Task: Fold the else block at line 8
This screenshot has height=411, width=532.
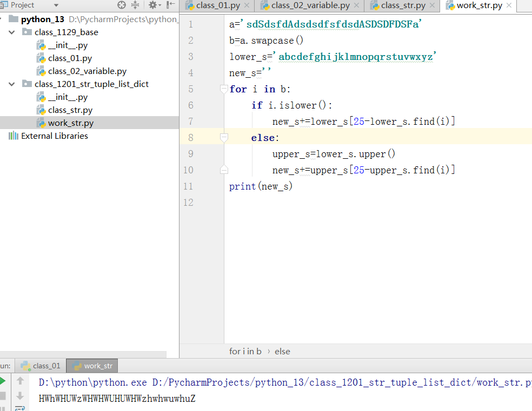Action: [224, 138]
